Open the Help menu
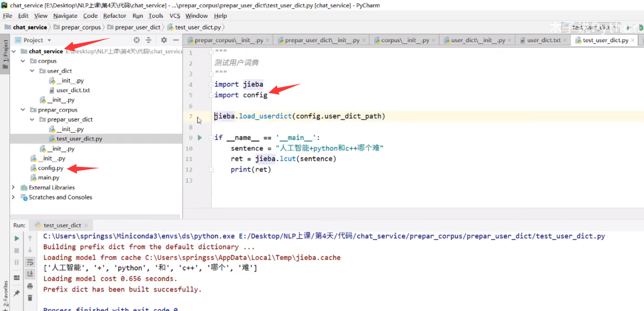 [220, 16]
